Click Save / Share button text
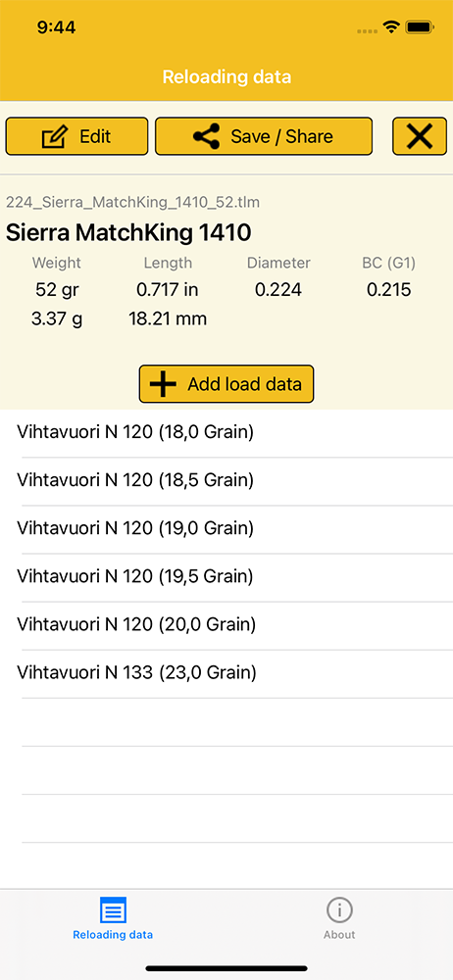 click(281, 136)
